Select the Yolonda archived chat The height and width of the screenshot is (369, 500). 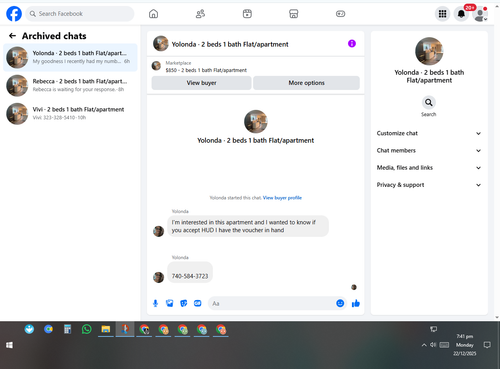click(x=70, y=57)
